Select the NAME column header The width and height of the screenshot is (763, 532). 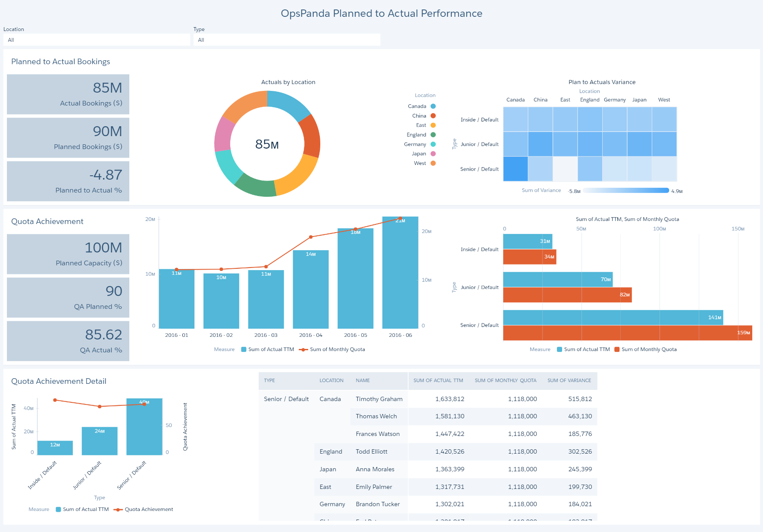363,380
